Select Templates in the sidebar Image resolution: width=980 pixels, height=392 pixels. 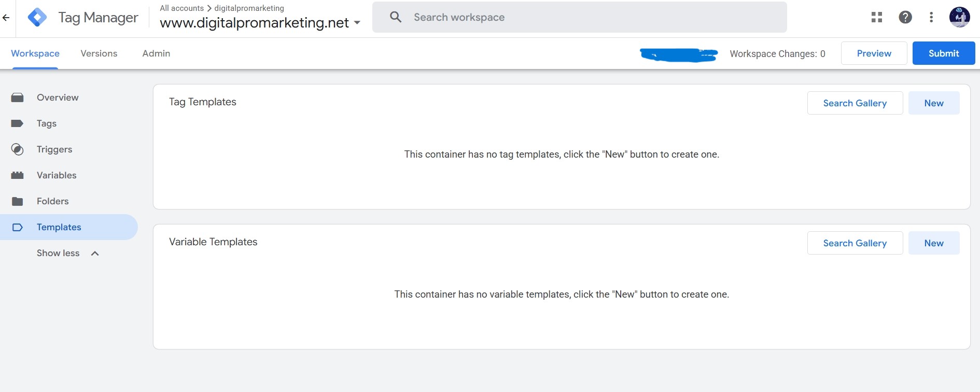click(x=68, y=227)
